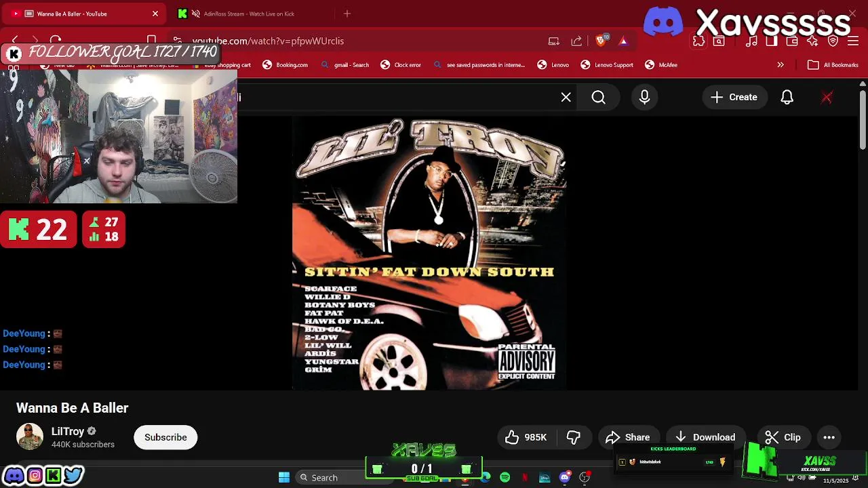Select the Wanna Be A Baller title text
Viewport: 868px width, 488px height.
[x=73, y=408]
